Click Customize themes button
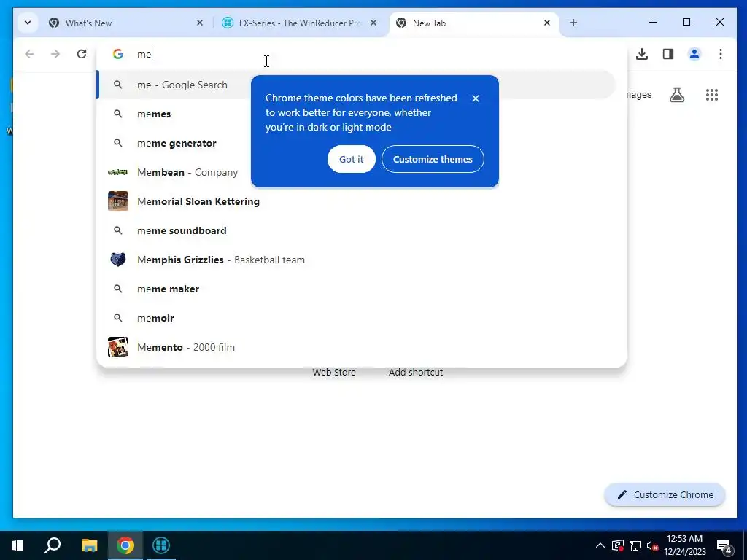Image resolution: width=747 pixels, height=560 pixels. 433,159
